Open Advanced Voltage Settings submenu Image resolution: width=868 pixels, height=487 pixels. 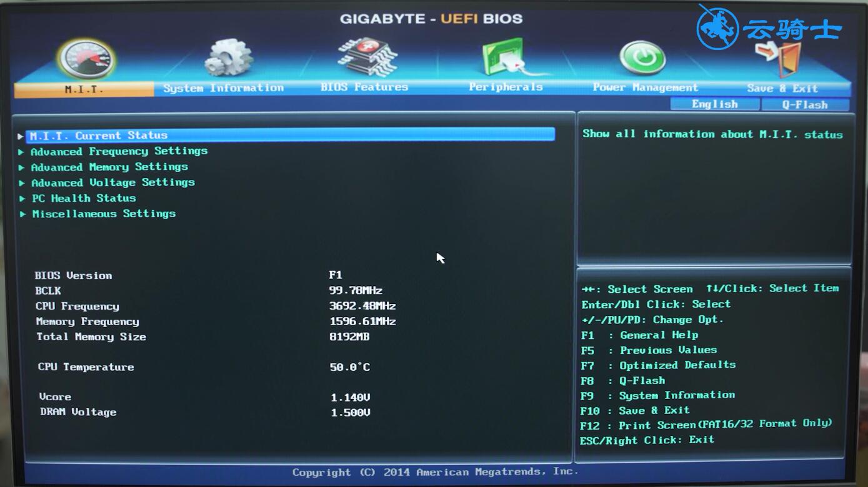coord(113,182)
